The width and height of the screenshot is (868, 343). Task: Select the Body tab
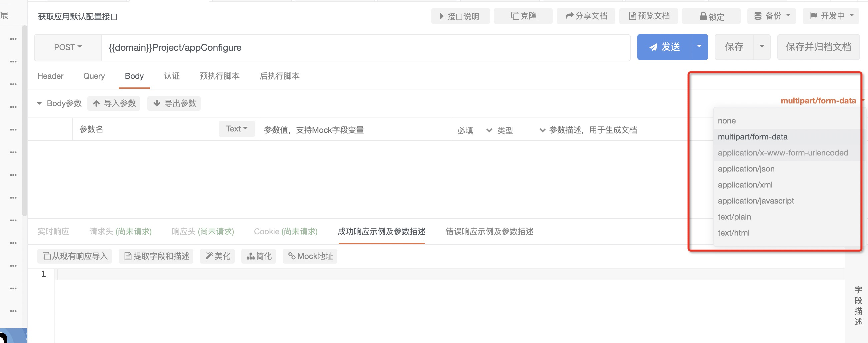pyautogui.click(x=134, y=76)
